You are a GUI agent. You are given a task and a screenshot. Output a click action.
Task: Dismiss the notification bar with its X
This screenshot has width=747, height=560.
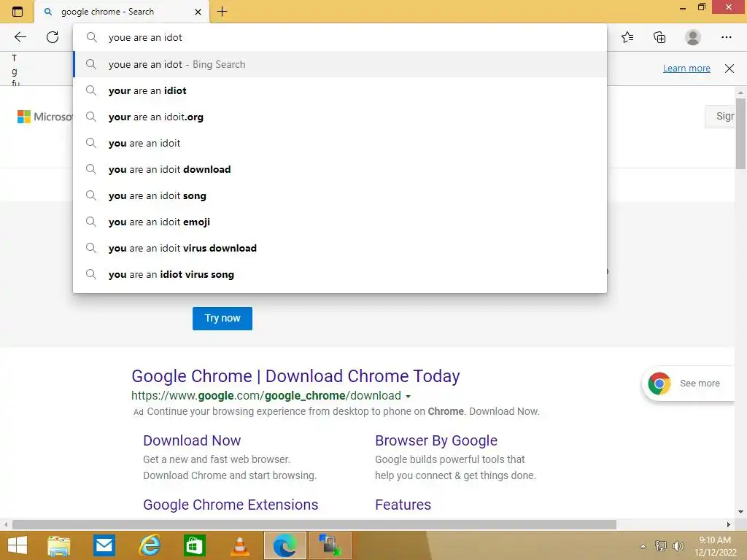729,68
